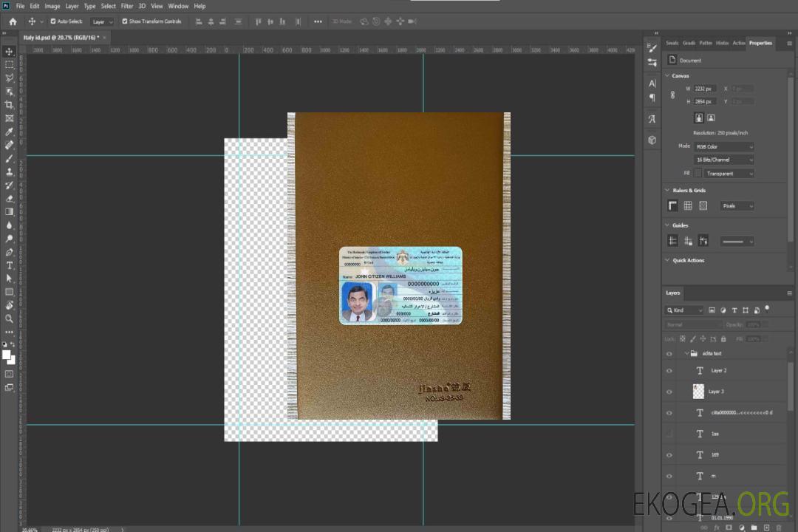Select the Zoom tool
The image size is (798, 532).
10,318
